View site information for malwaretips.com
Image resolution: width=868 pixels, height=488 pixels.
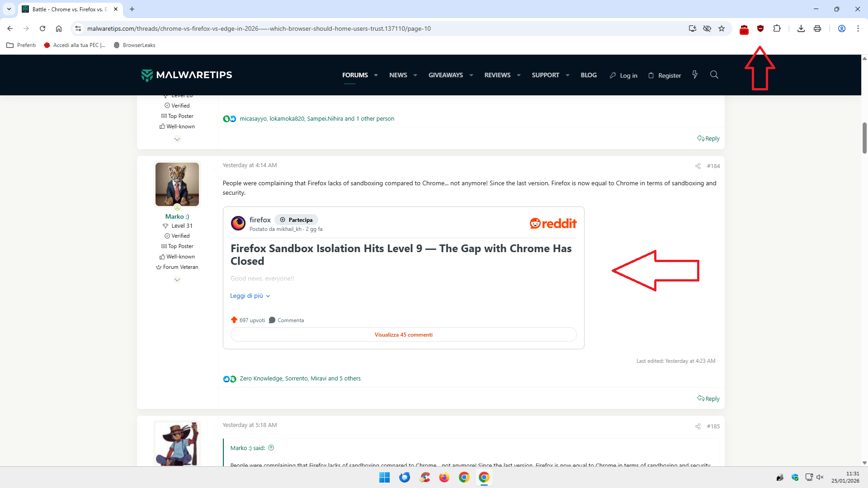pyautogui.click(x=78, y=28)
